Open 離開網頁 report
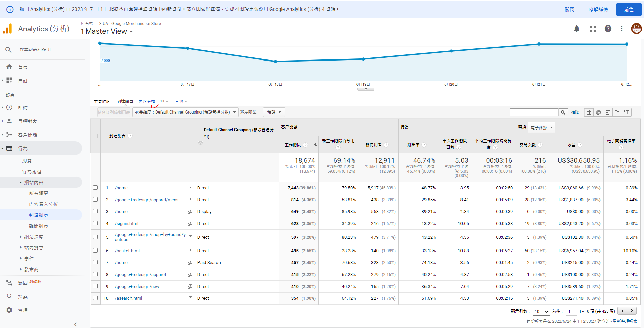Viewport: 644px width, 328px height. click(38, 226)
